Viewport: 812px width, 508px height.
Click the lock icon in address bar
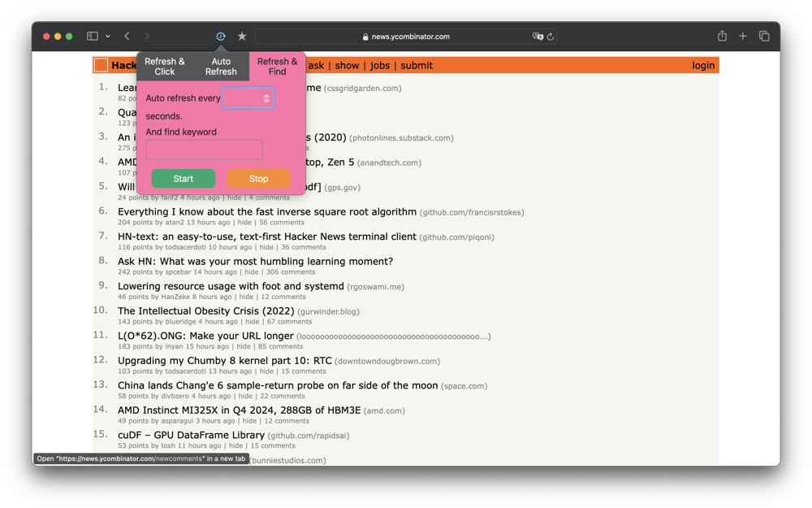point(365,37)
